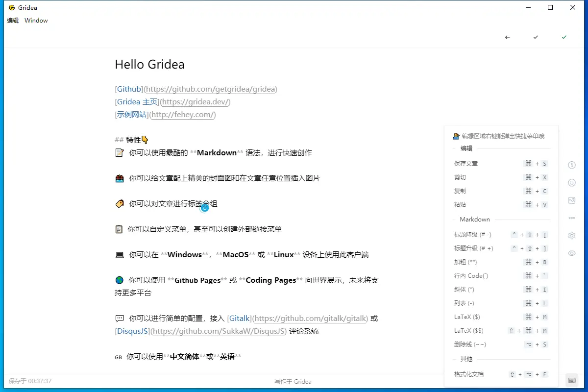Click the 'DisqusJS' link text
The width and height of the screenshot is (588, 392).
click(x=133, y=331)
